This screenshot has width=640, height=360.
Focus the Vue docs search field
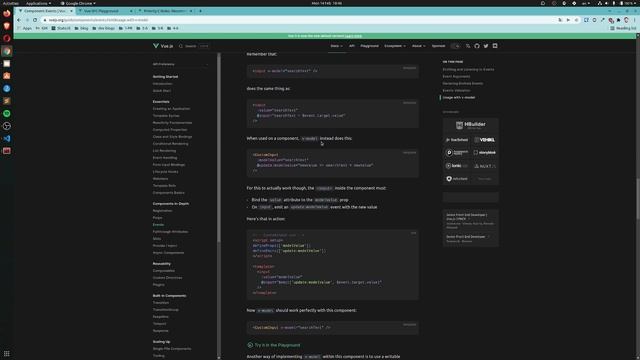point(193,46)
